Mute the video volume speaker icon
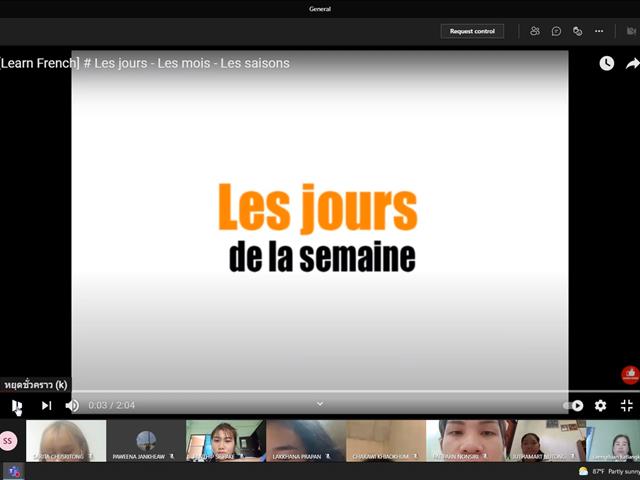640x480 pixels. tap(72, 405)
